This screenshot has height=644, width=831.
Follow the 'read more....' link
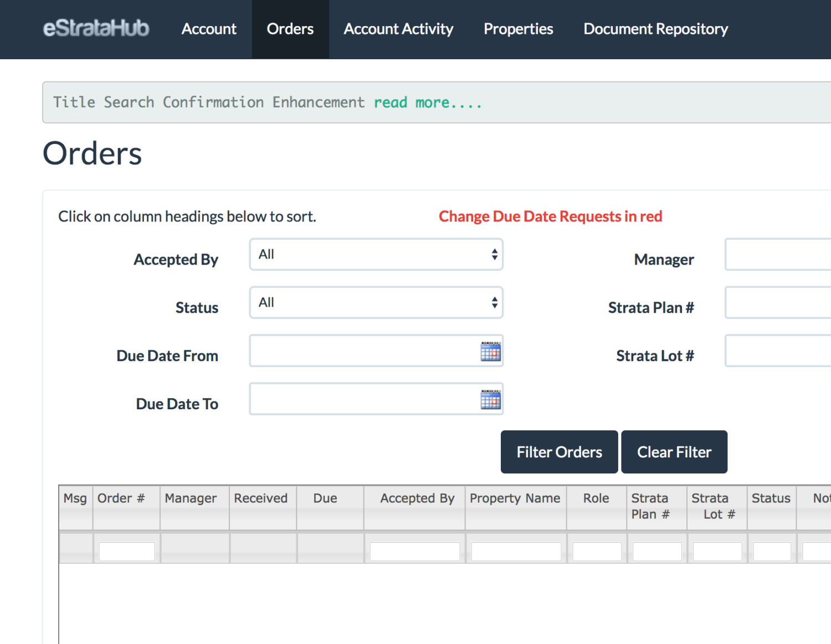[428, 102]
